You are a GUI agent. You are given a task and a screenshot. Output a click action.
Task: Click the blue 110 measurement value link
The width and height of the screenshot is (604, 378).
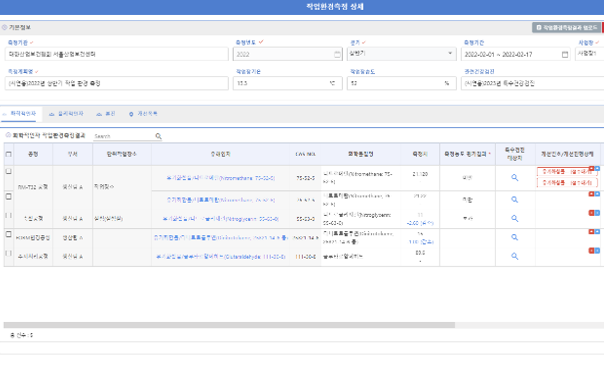click(x=421, y=242)
